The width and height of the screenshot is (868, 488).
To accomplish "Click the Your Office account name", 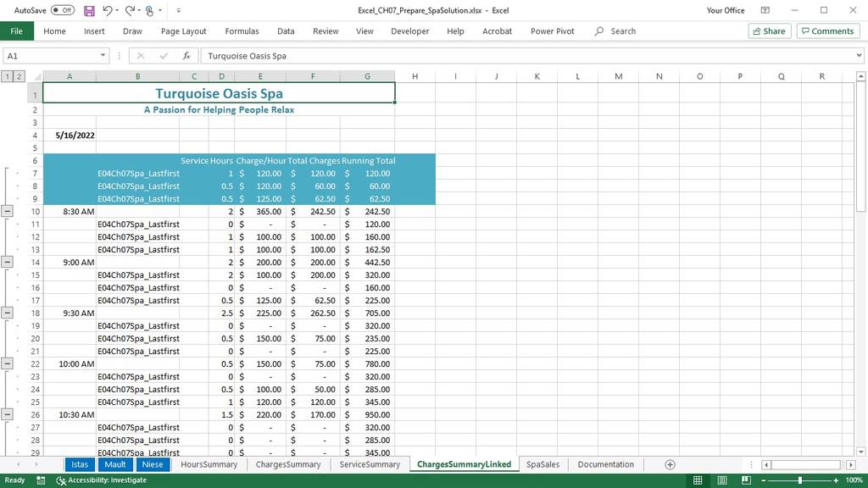I will [726, 10].
